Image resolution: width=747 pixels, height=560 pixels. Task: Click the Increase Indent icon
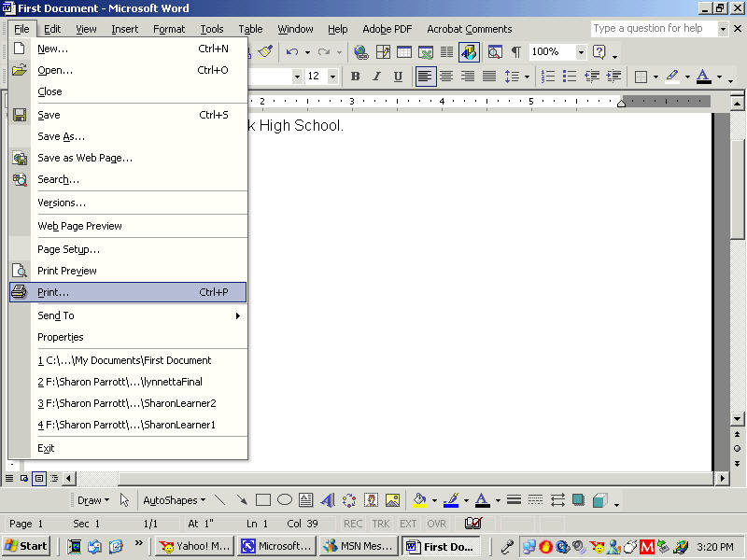[x=613, y=77]
